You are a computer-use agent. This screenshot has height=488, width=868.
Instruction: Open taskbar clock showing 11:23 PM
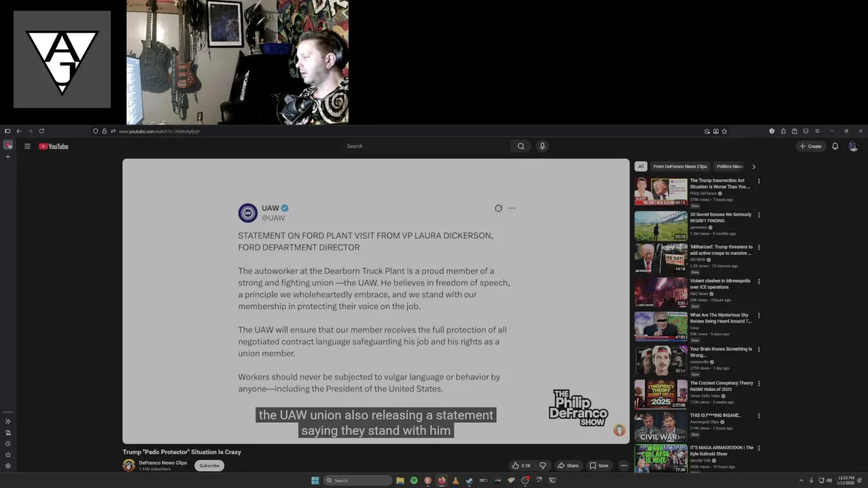pos(846,481)
